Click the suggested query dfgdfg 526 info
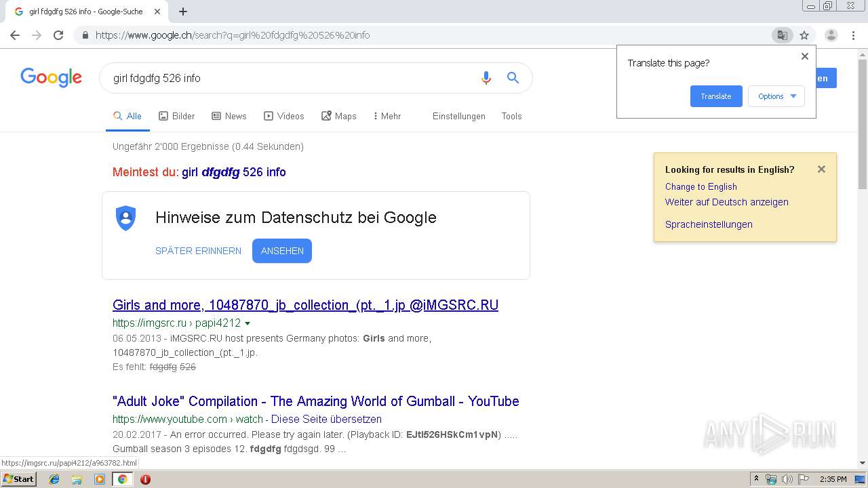The width and height of the screenshot is (868, 488). coord(234,172)
